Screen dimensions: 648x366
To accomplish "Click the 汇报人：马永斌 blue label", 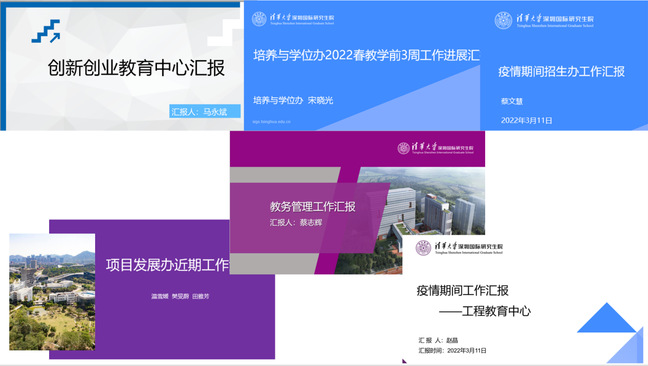I will [x=205, y=112].
